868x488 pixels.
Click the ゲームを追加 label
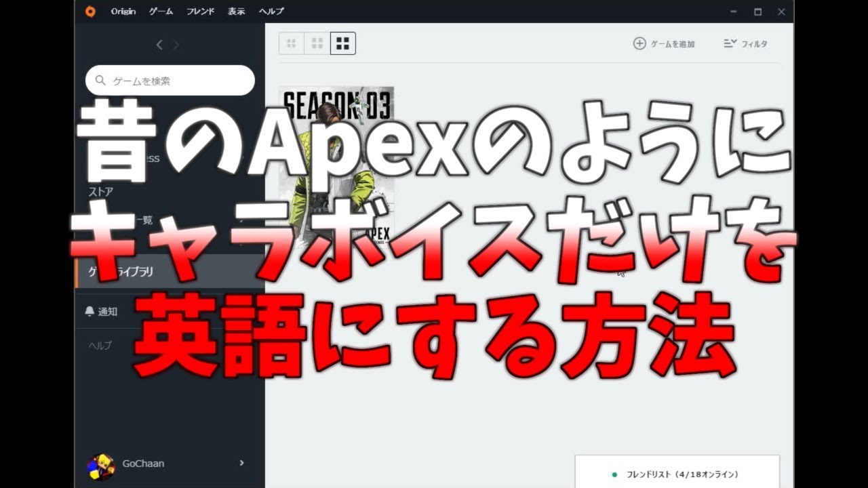[673, 44]
